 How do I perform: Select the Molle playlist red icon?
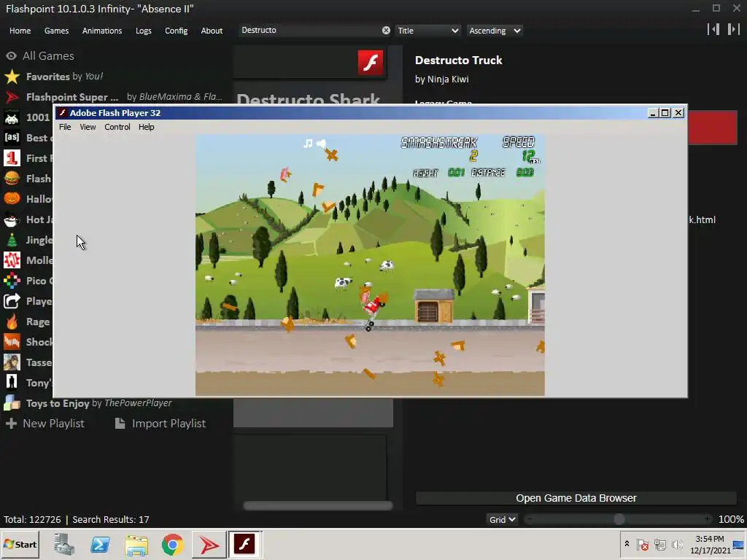12,260
